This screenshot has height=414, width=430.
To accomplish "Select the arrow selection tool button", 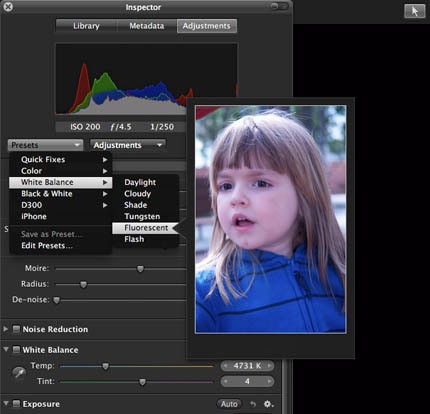I will (415, 11).
